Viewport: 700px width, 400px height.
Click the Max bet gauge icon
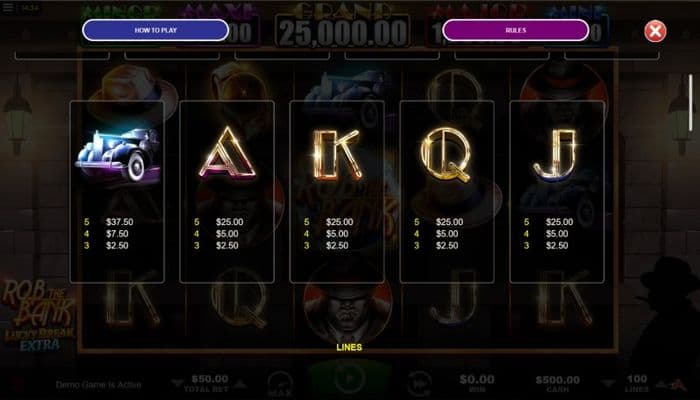[x=280, y=385]
